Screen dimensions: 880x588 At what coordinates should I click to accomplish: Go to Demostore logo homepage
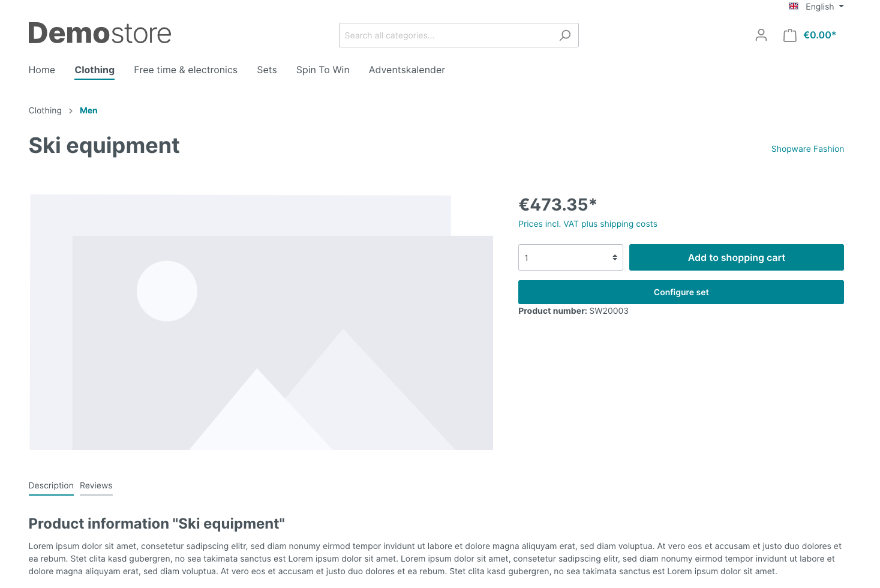100,34
